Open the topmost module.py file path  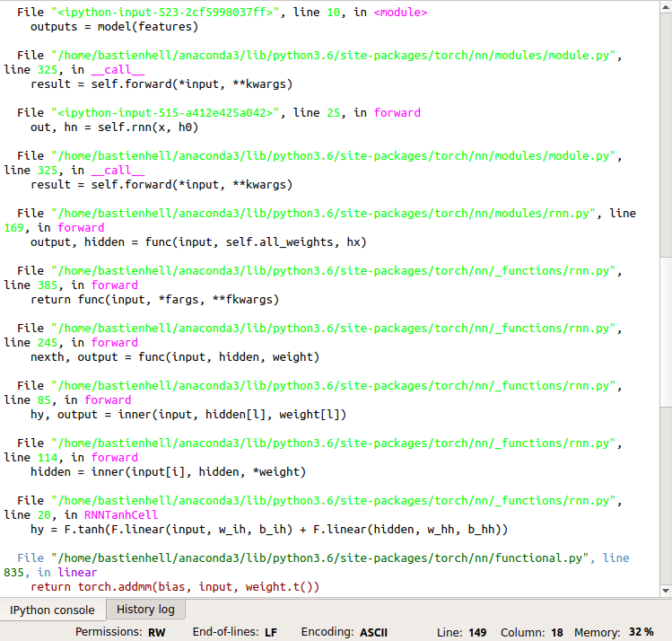tap(332, 56)
